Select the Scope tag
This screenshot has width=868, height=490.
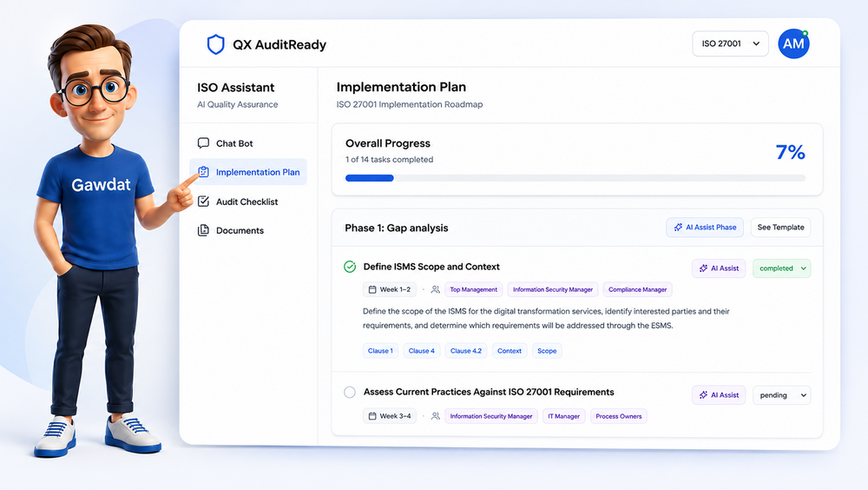pos(547,351)
